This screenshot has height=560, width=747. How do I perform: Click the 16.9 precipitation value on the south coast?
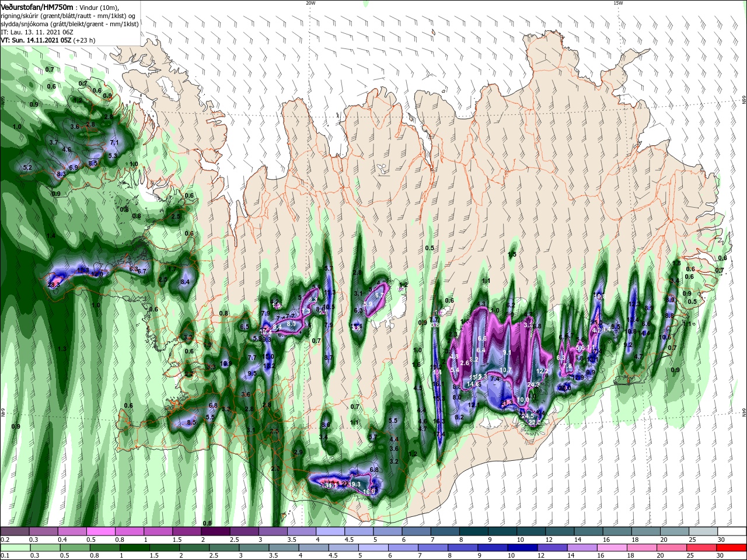[x=369, y=492]
